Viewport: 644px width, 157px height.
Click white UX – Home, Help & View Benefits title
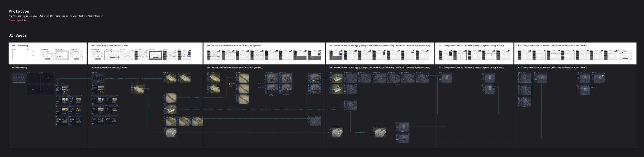[110, 46]
